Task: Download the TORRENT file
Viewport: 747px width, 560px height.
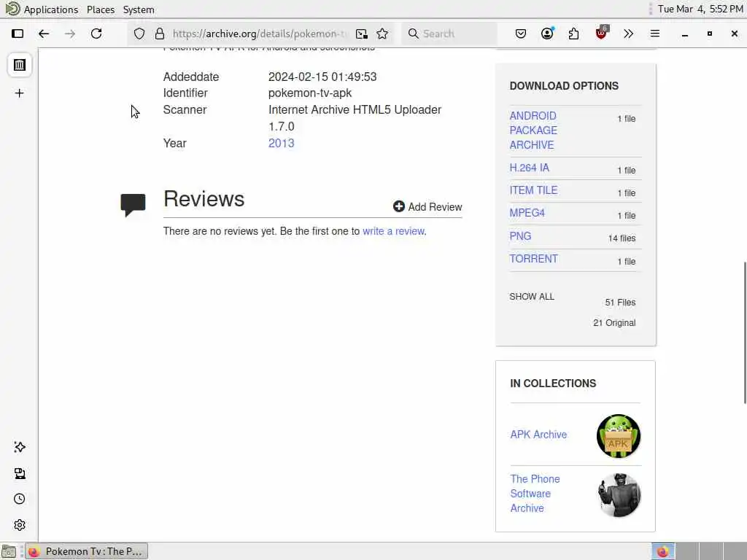Action: (x=533, y=259)
